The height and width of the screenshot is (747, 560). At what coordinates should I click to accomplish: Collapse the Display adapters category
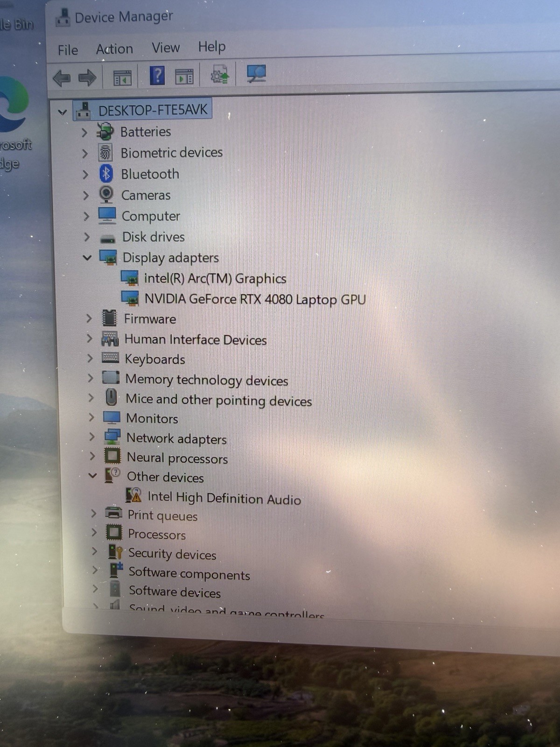click(87, 257)
